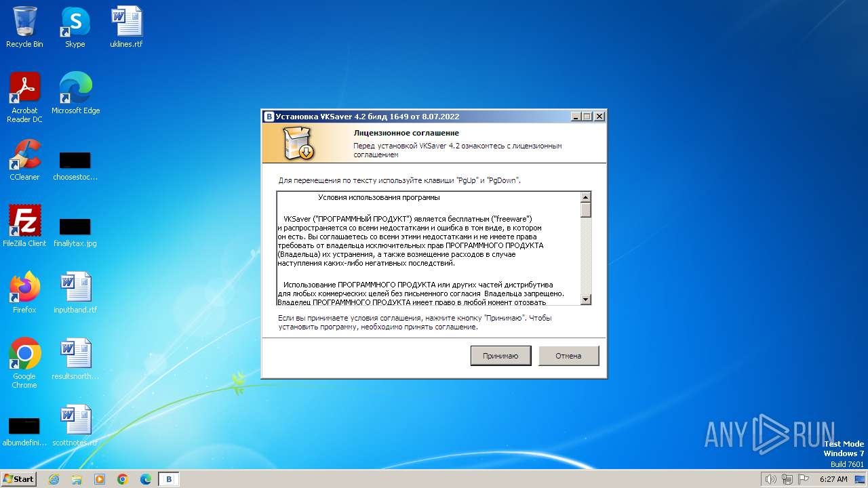
Task: Select the albumdefini... desktop file
Action: point(24,432)
